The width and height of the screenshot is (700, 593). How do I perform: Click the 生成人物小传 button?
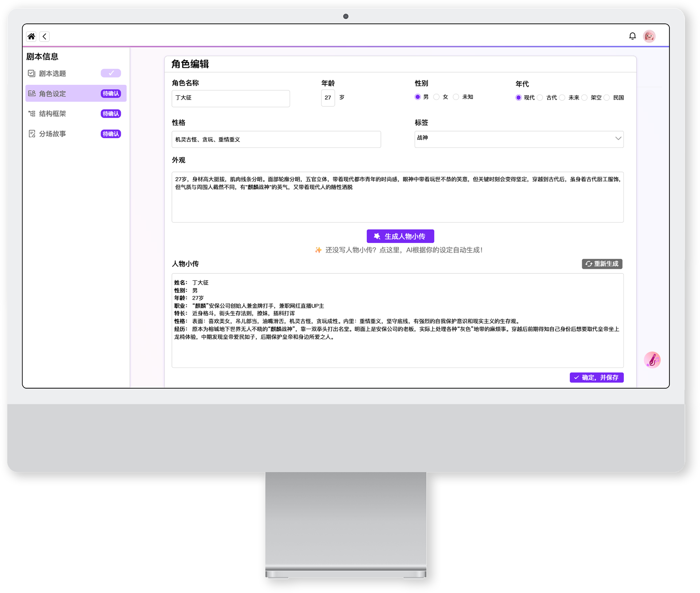click(x=400, y=236)
